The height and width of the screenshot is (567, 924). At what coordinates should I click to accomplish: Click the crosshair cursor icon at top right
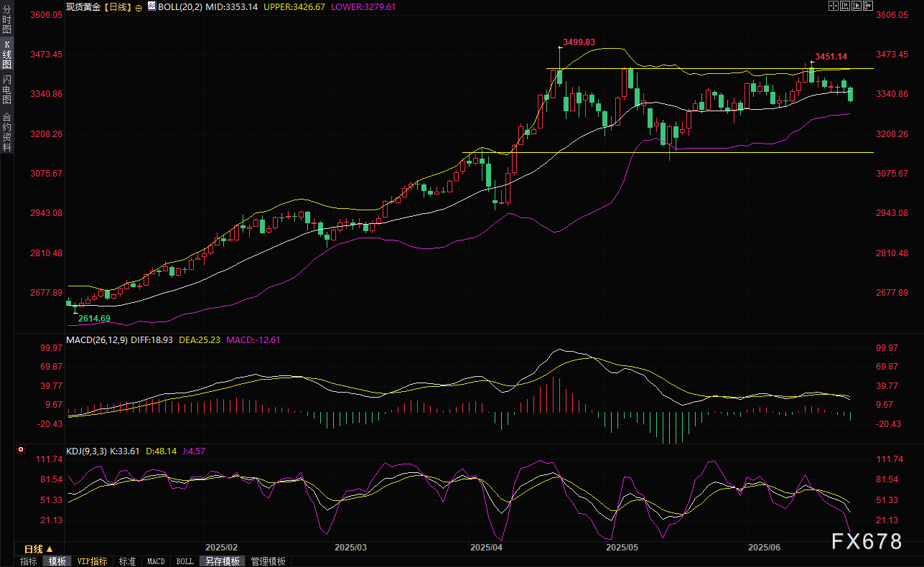point(833,6)
